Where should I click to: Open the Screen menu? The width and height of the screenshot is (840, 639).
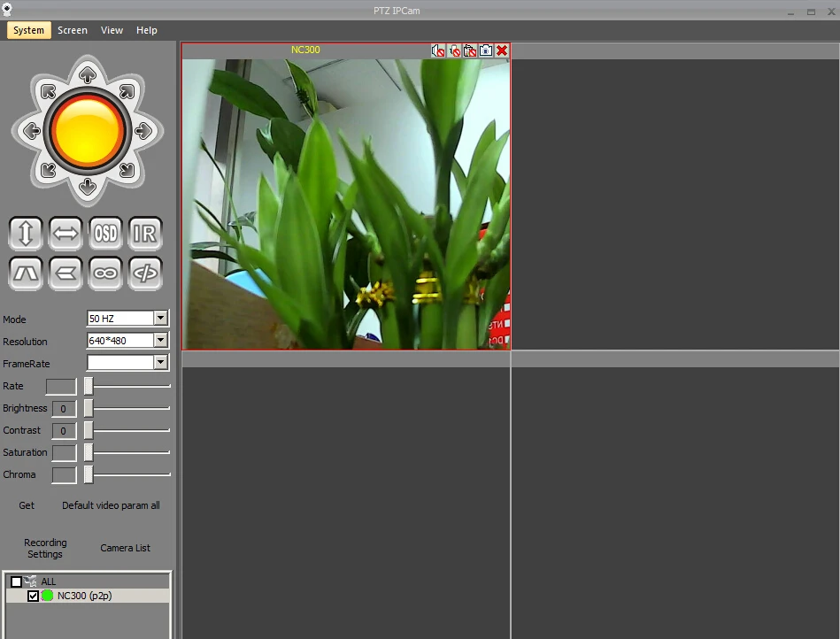click(73, 30)
